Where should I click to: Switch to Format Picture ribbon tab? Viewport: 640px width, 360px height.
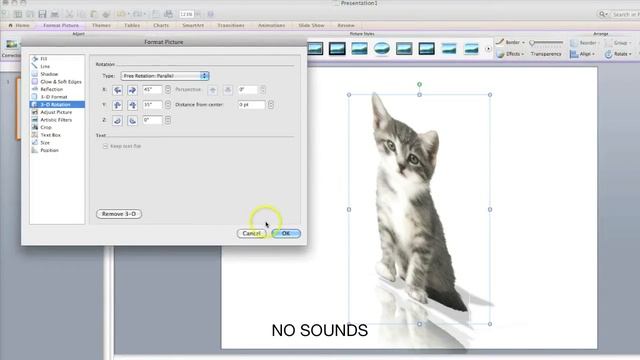click(61, 25)
